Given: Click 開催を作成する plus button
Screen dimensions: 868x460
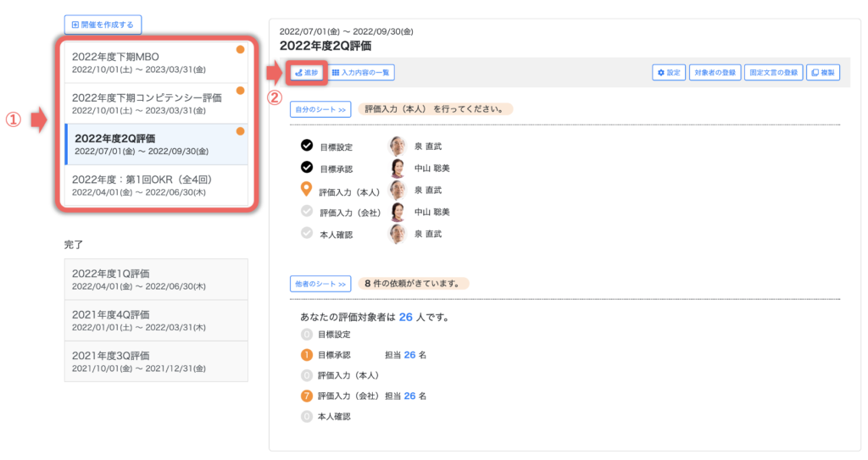Looking at the screenshot, I should click(x=103, y=25).
